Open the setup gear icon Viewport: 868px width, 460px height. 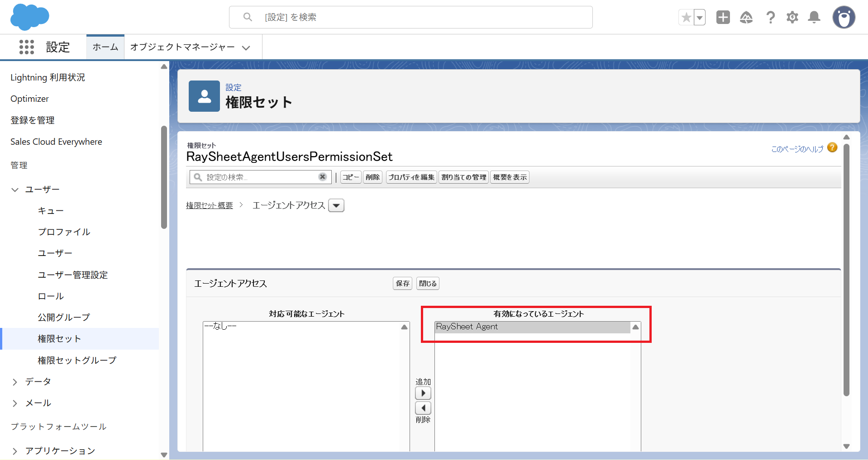coord(792,18)
